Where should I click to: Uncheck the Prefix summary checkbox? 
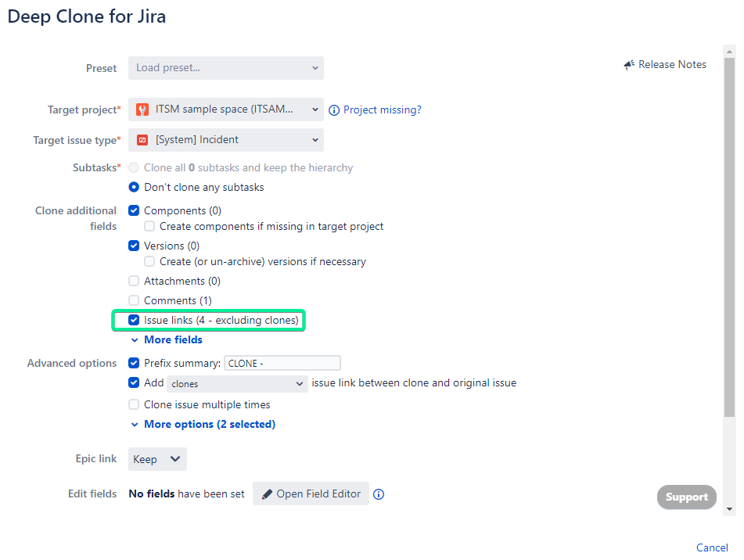(x=134, y=363)
